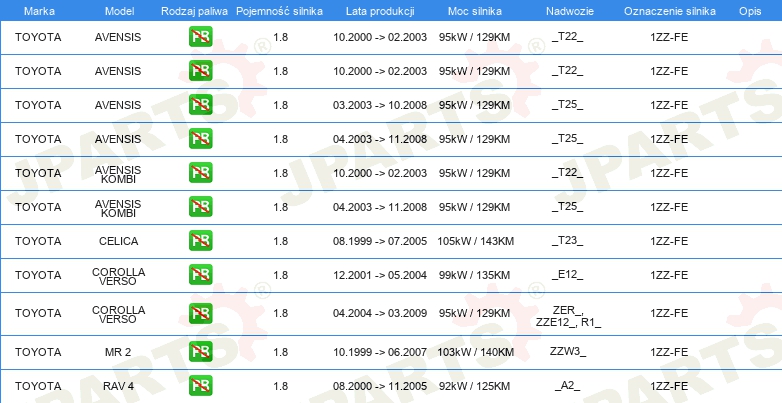Click the power value 103kW / 140KM
Screen dimensions: 782x403
click(475, 352)
